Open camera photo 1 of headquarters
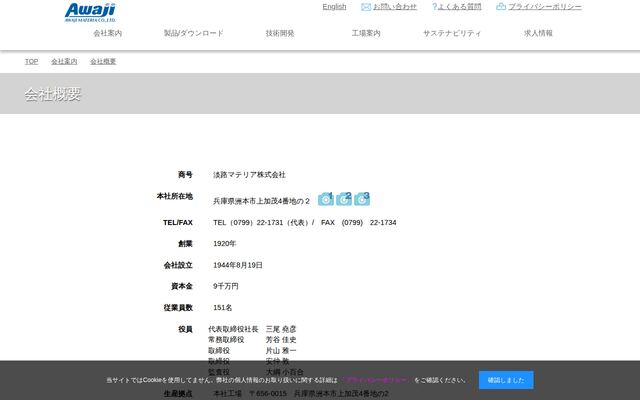Screen dimensions: 640x400 [x=326, y=199]
